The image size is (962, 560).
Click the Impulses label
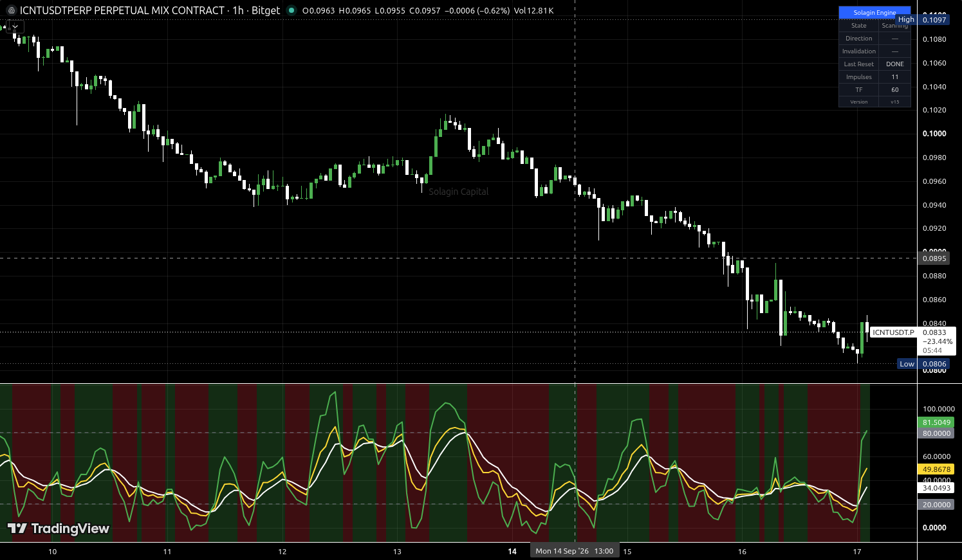click(x=859, y=77)
